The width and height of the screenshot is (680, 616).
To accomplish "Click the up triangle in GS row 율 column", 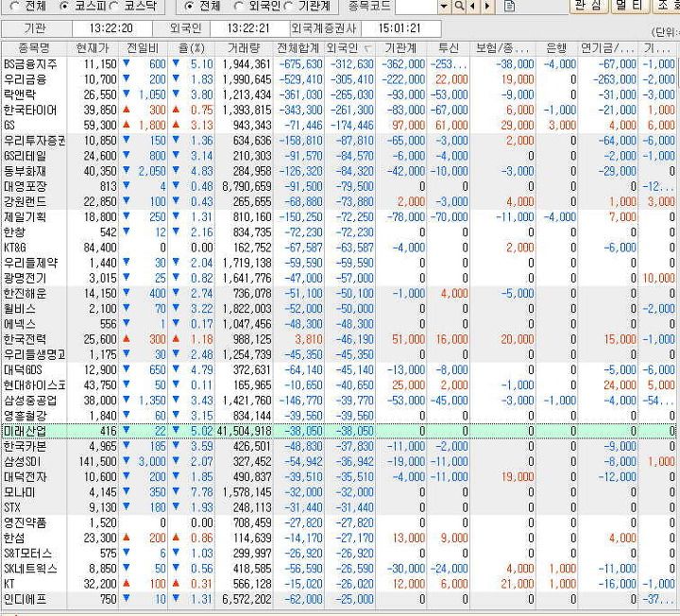I will [x=176, y=125].
